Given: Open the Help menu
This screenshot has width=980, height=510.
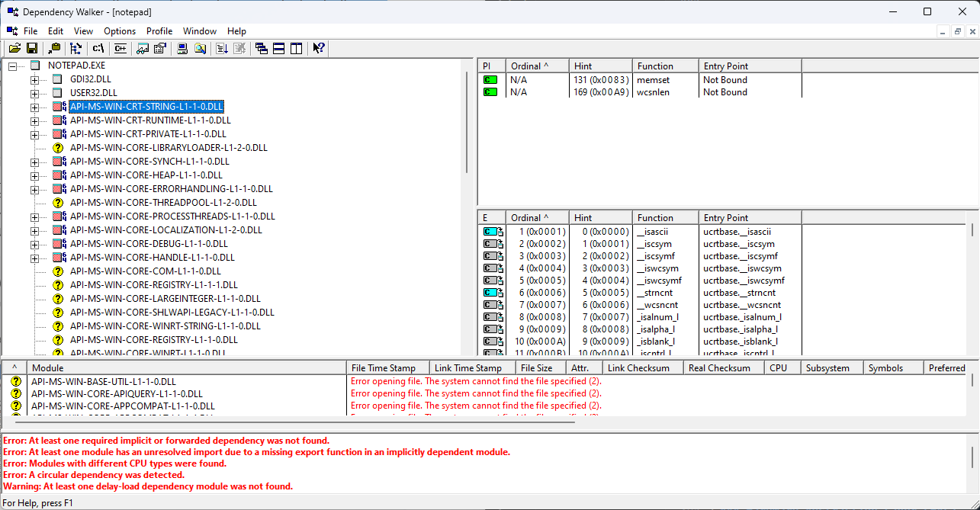Looking at the screenshot, I should pos(237,31).
